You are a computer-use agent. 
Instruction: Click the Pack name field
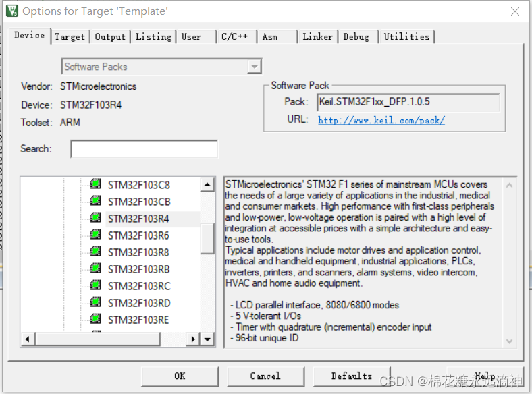408,102
